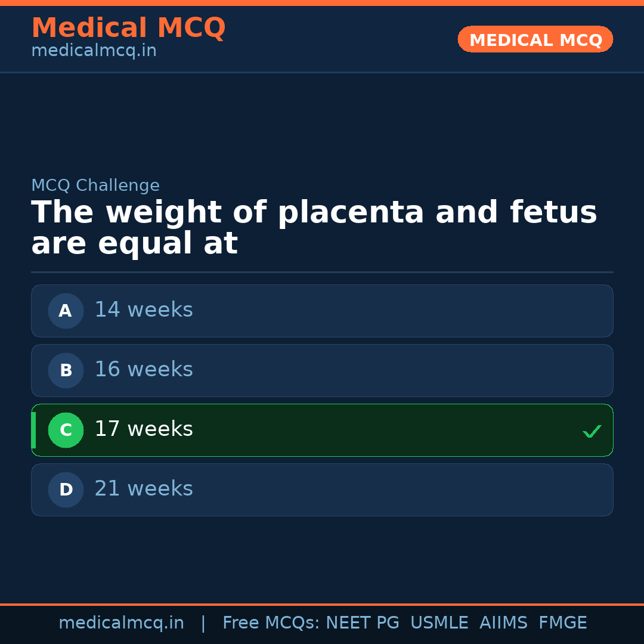The image size is (644, 644).
Task: Click the placenta and fetus question text
Action: pos(314,228)
